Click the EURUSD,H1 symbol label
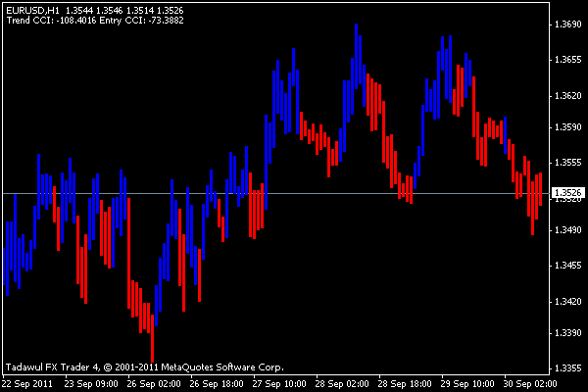 (32, 9)
